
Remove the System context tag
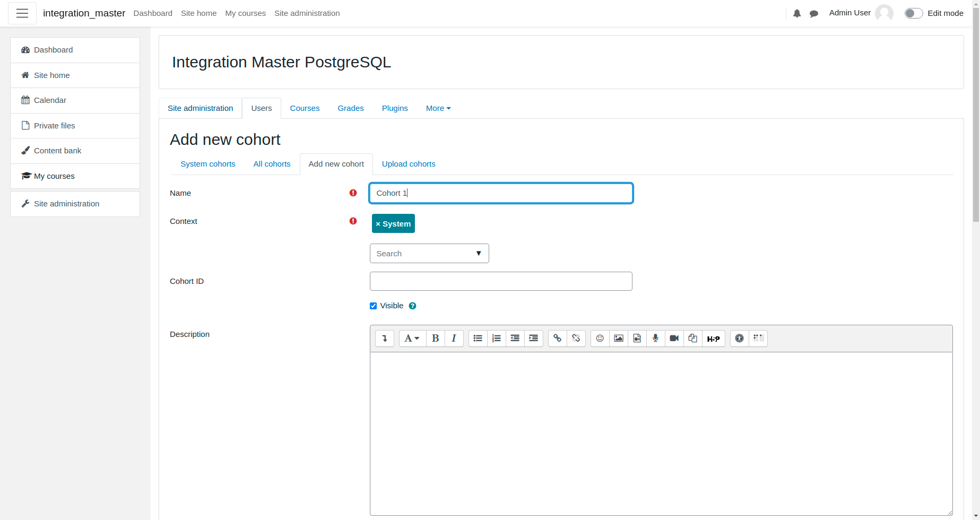393,224
